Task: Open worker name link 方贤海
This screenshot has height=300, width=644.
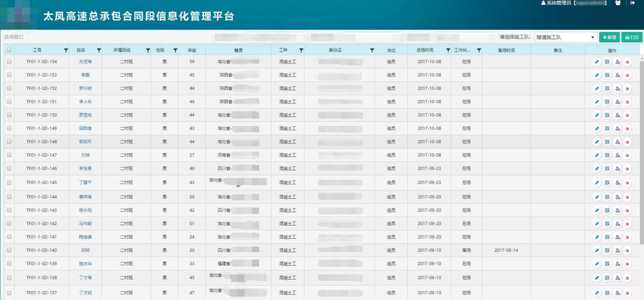Action: (x=85, y=62)
